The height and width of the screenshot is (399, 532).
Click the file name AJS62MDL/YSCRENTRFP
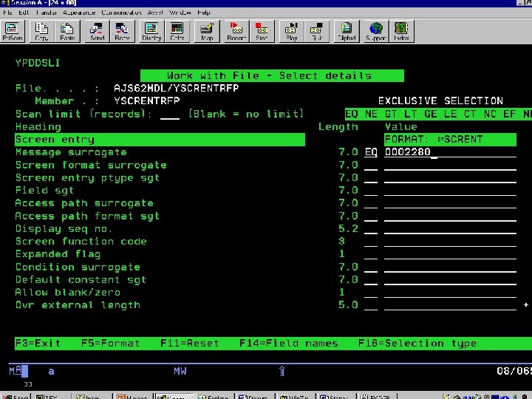pos(177,88)
